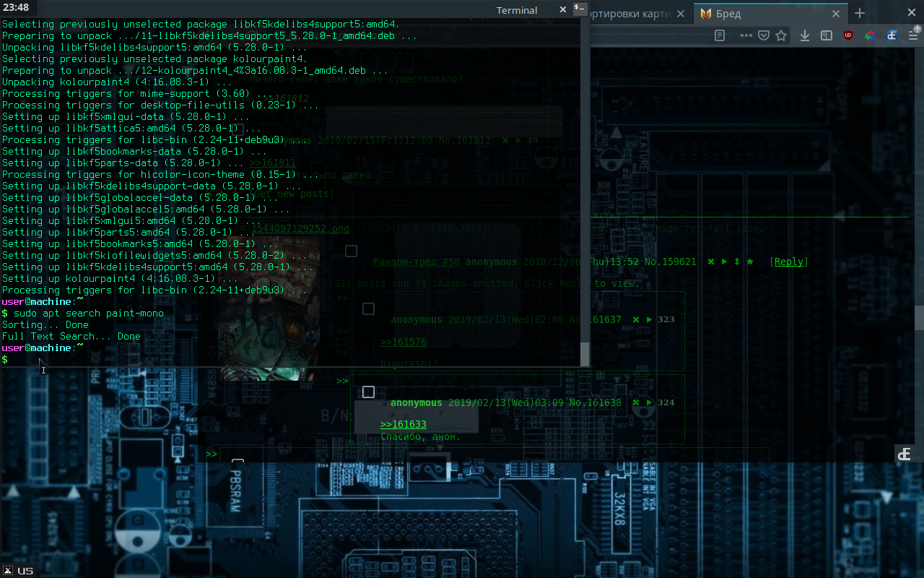
Task: Open the browser hamburger menu
Action: (x=913, y=35)
